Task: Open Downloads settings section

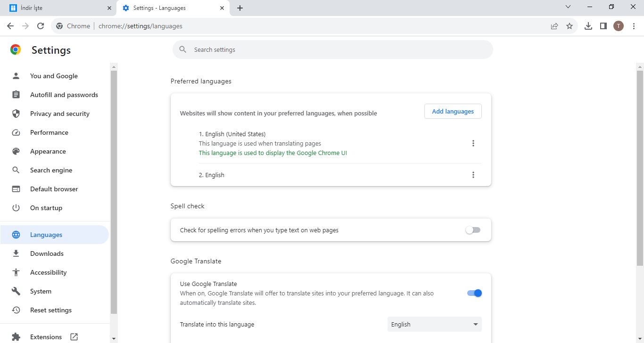Action: (x=54, y=253)
